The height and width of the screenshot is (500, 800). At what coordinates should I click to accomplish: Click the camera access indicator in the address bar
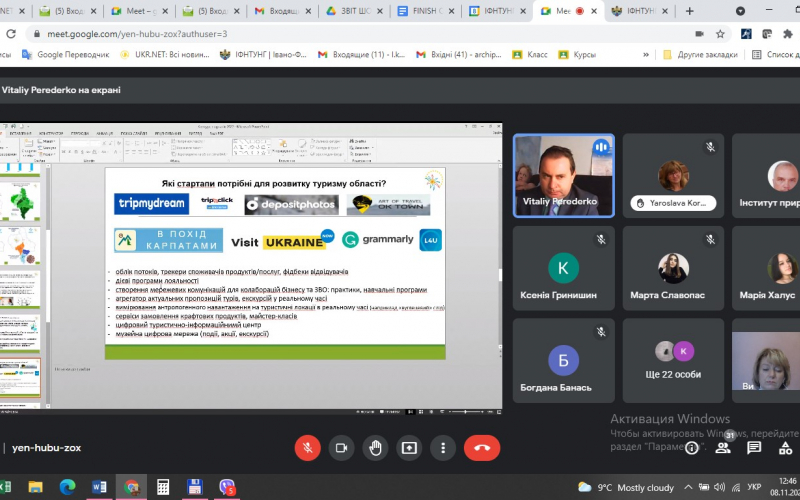[699, 34]
